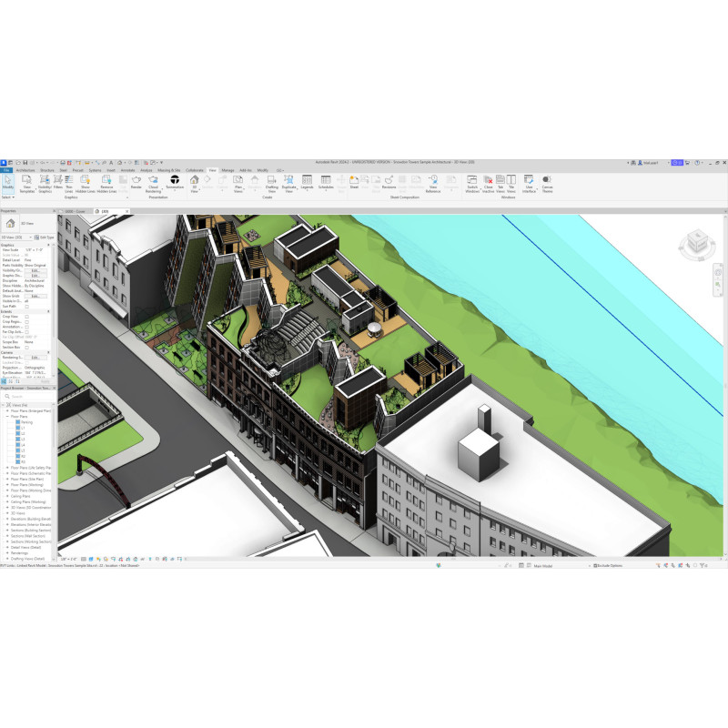Screen dimensions: 728x728
Task: Open the View Templates tool
Action: point(27,182)
